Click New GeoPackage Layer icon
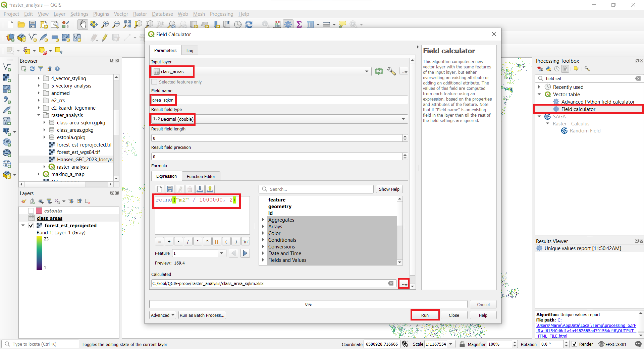 click(21, 38)
